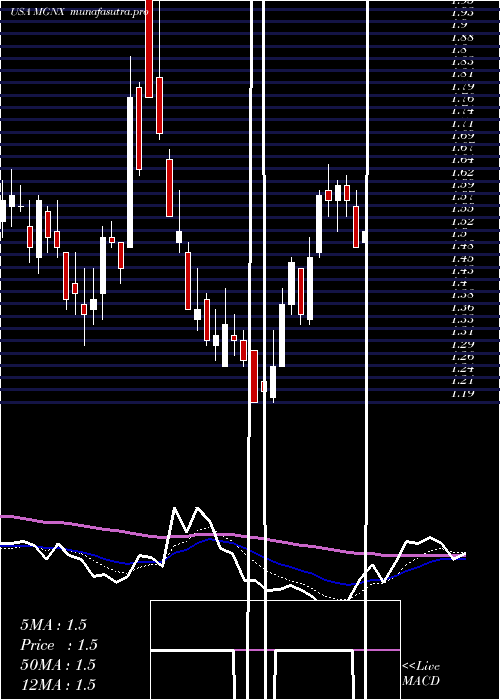This screenshot has height=700, width=500.
Task: Click the 1.33 price axis label
Action: (x=462, y=320)
